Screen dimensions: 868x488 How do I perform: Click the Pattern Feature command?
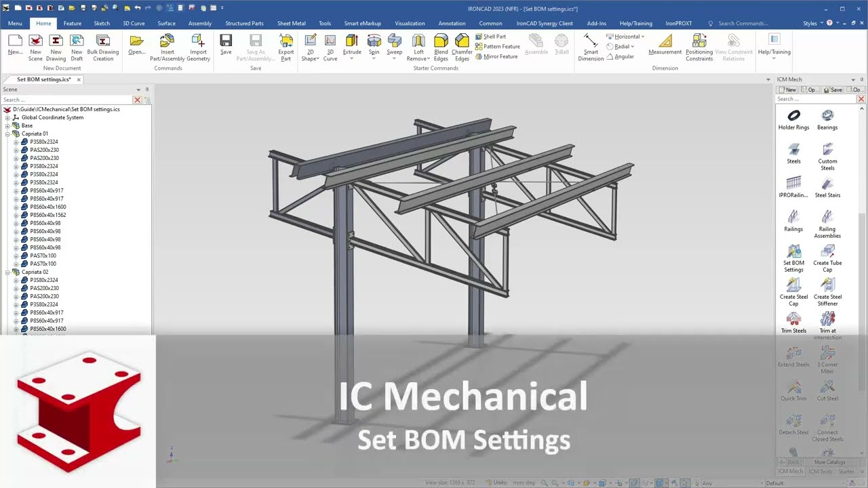(x=497, y=47)
